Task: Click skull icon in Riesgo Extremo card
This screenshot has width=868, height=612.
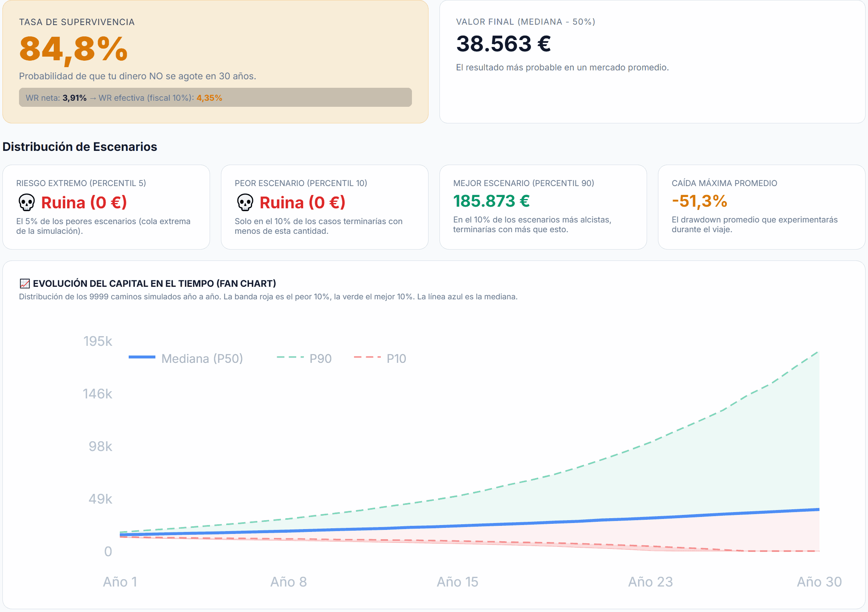Action: pyautogui.click(x=27, y=202)
